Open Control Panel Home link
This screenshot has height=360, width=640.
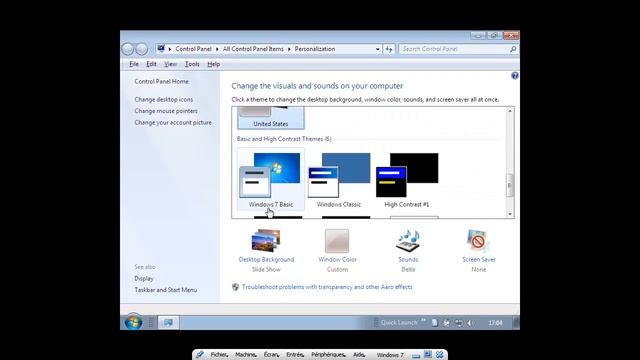tap(162, 81)
